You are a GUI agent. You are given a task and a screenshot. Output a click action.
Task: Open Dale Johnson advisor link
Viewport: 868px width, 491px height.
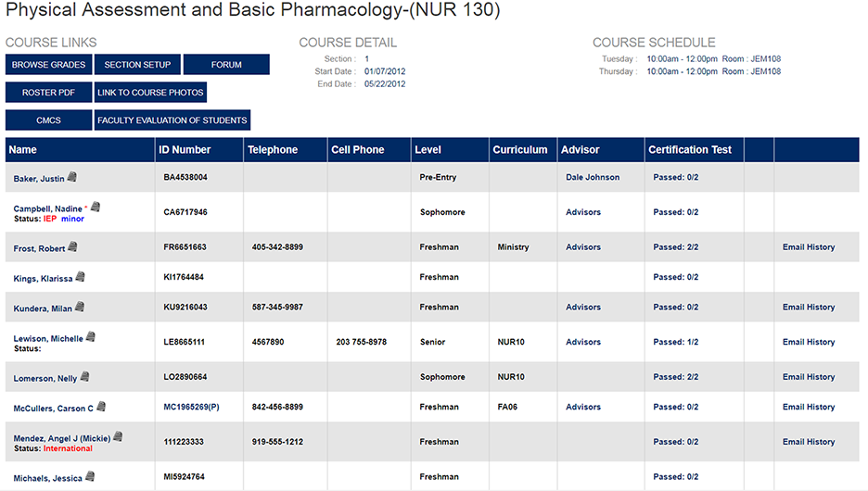pos(593,177)
